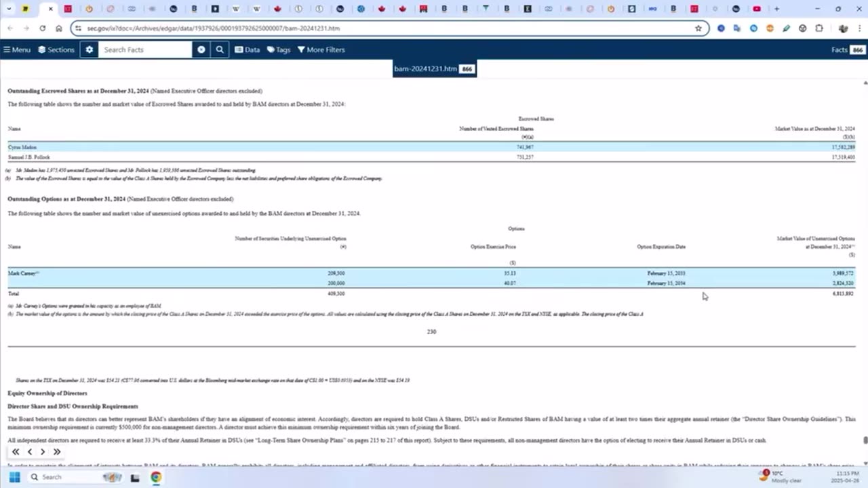Screen dimensions: 868x488
Task: Click browser Back arrow
Action: 9,28
